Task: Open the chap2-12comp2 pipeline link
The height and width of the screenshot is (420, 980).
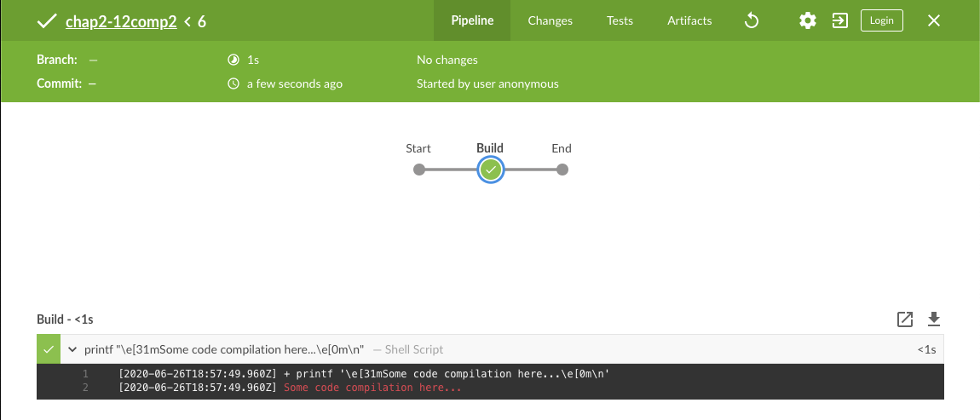Action: click(x=121, y=22)
